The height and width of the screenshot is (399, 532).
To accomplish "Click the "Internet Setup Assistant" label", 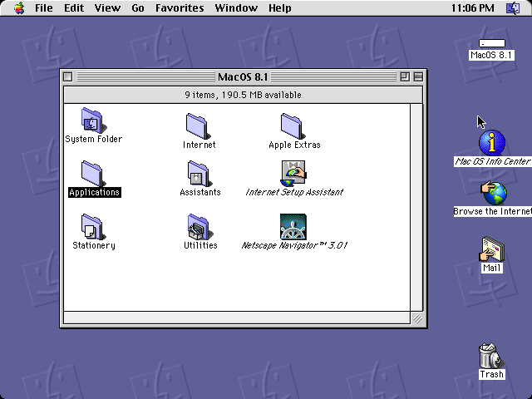I will [x=294, y=192].
